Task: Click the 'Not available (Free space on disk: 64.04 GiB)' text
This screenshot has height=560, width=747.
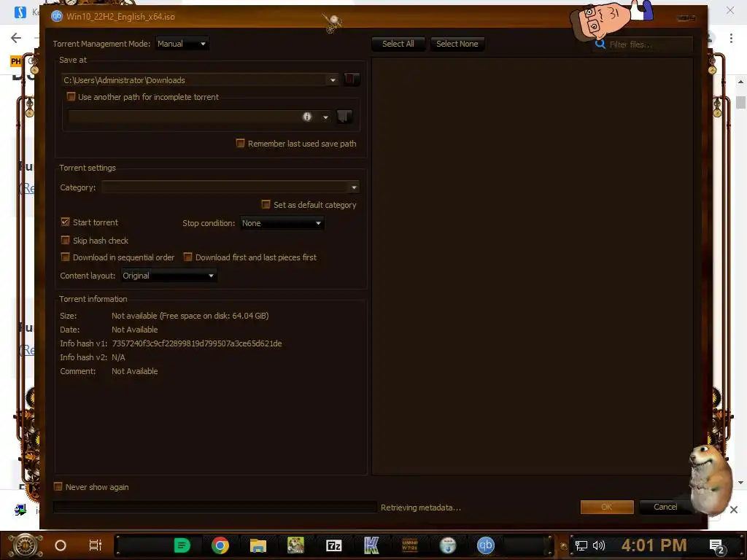Action: pyautogui.click(x=190, y=316)
